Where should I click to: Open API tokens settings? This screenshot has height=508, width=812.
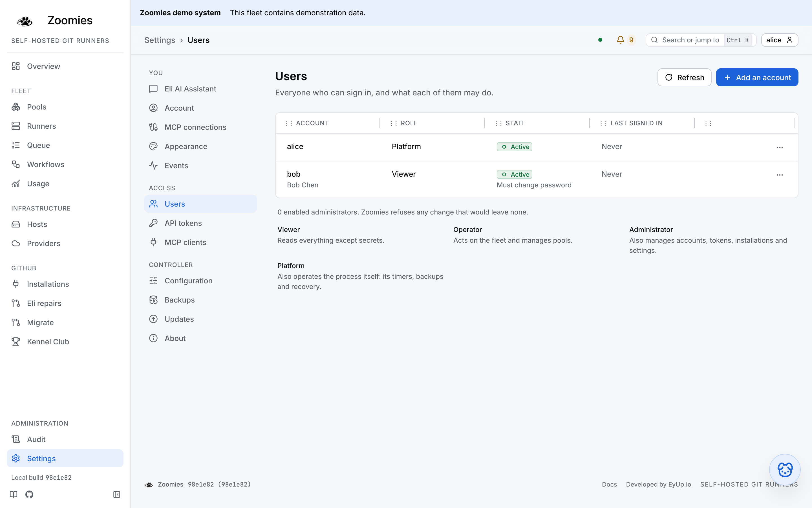[x=201, y=223]
